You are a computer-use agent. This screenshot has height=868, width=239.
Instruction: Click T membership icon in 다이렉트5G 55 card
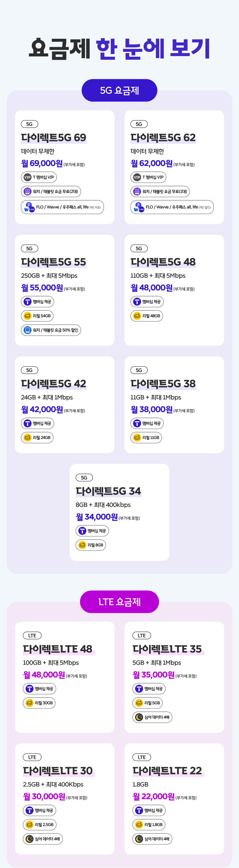28,302
